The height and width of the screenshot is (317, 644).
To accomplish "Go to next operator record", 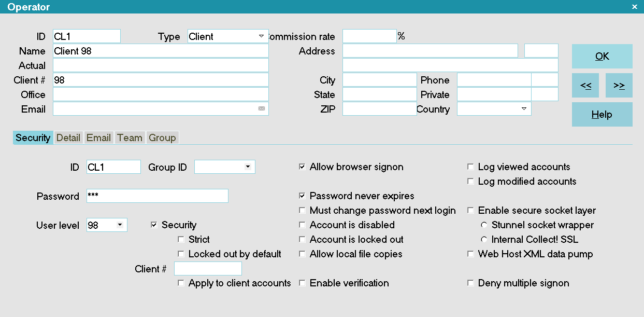I will coord(619,86).
